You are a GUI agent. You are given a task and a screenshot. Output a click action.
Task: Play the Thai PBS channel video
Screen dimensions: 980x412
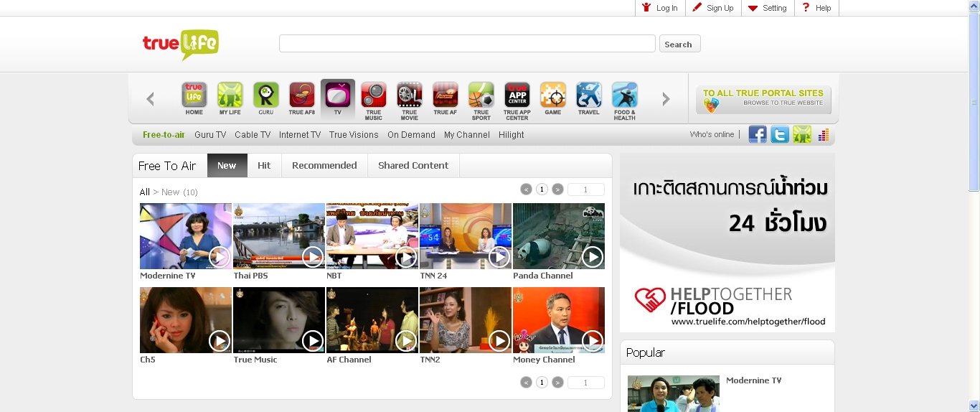point(313,256)
